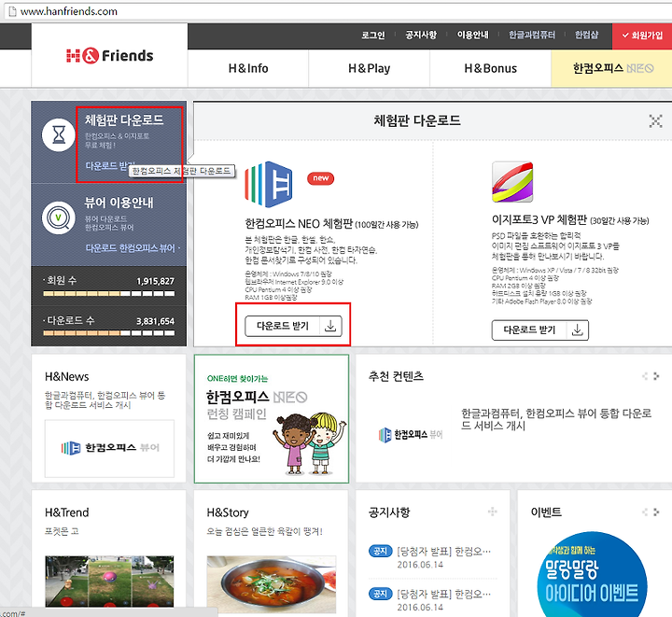
Task: Click the 한컴샵 top link
Action: pos(586,35)
